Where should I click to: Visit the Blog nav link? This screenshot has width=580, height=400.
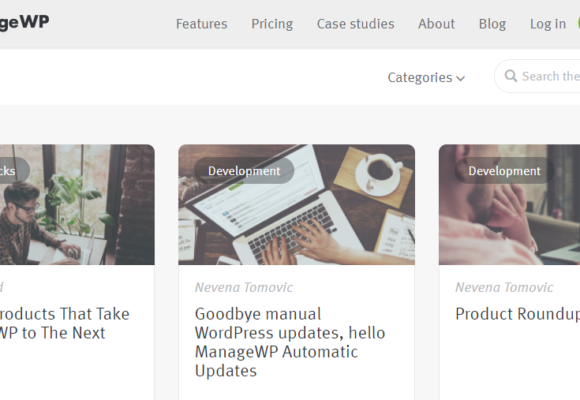(492, 24)
